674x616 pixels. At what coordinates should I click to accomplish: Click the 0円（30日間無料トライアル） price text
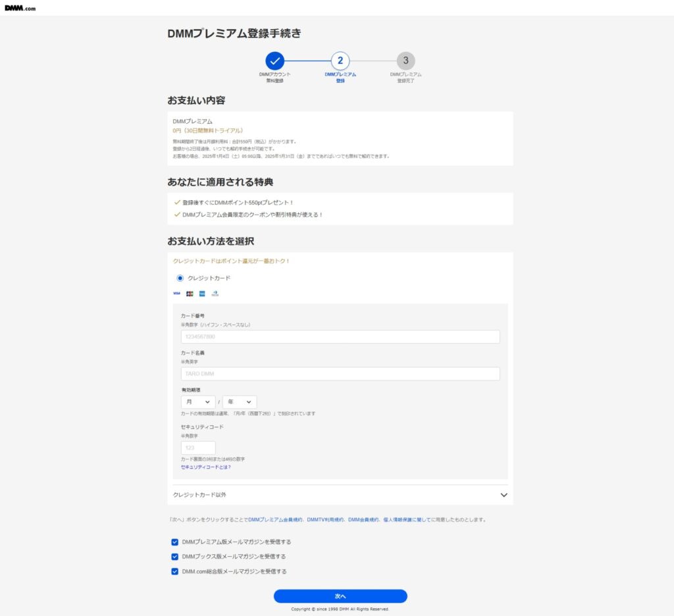pos(208,131)
